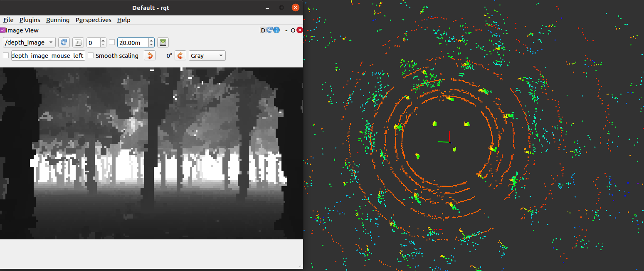The height and width of the screenshot is (271, 644).
Task: Expand the Gray color scheme dropdown
Action: tap(207, 56)
